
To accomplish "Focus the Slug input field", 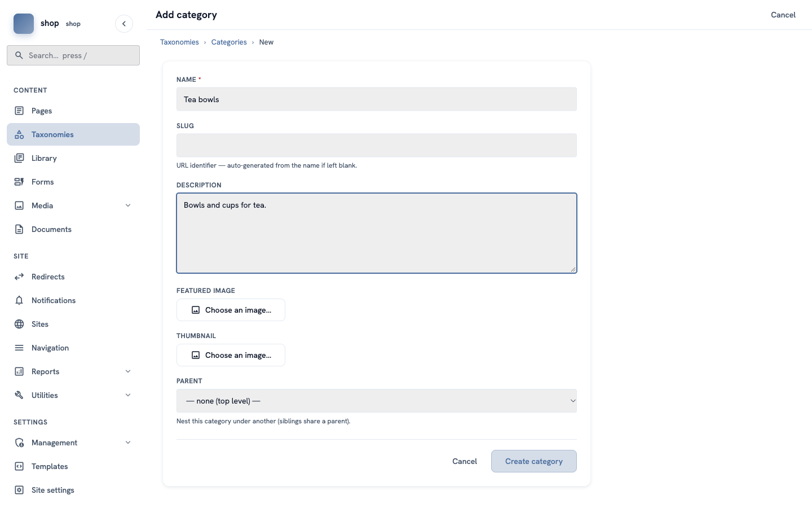I will pyautogui.click(x=377, y=146).
